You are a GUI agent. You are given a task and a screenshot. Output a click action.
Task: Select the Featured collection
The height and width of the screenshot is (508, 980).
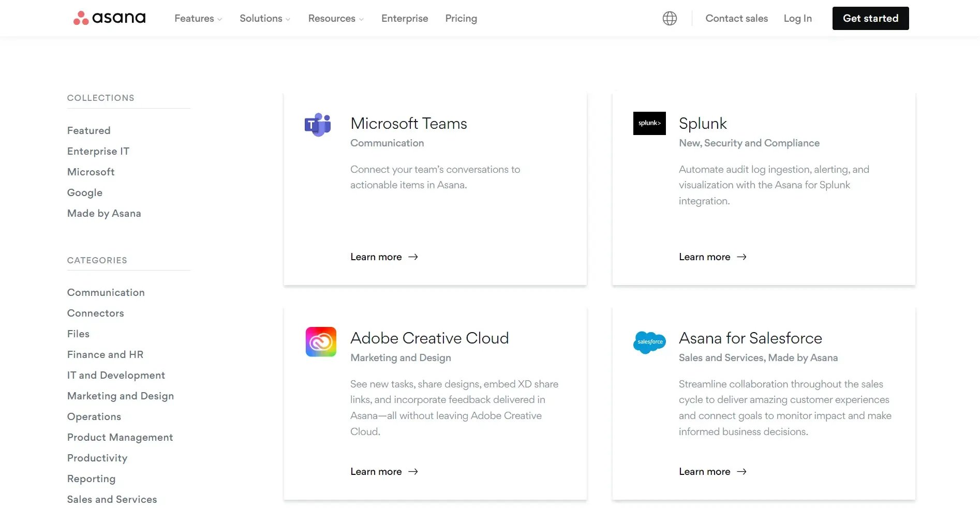coord(88,130)
